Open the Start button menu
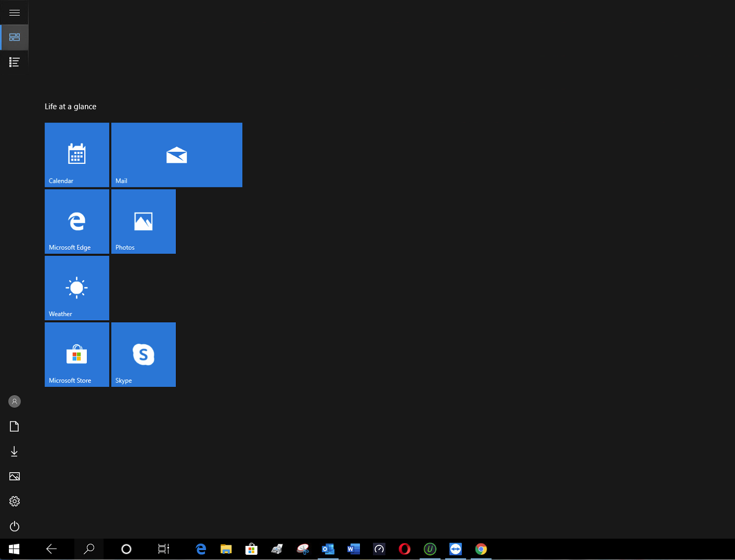The image size is (735, 560). click(14, 549)
